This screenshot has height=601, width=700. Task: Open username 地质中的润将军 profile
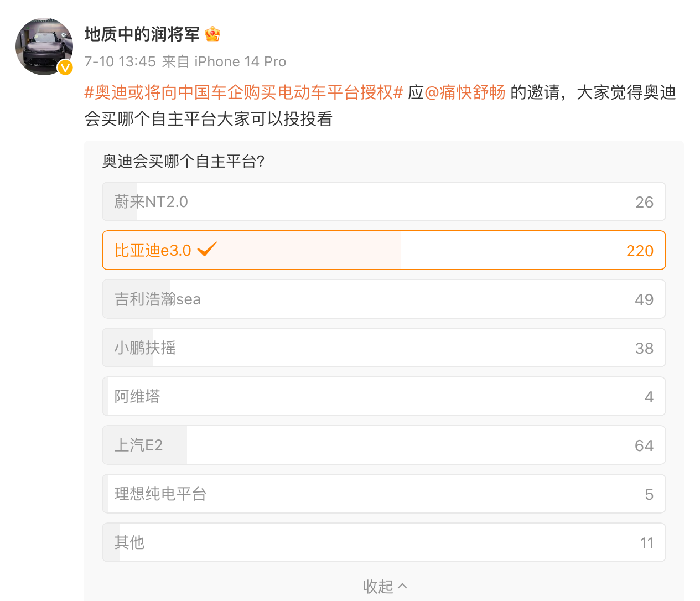pyautogui.click(x=142, y=34)
